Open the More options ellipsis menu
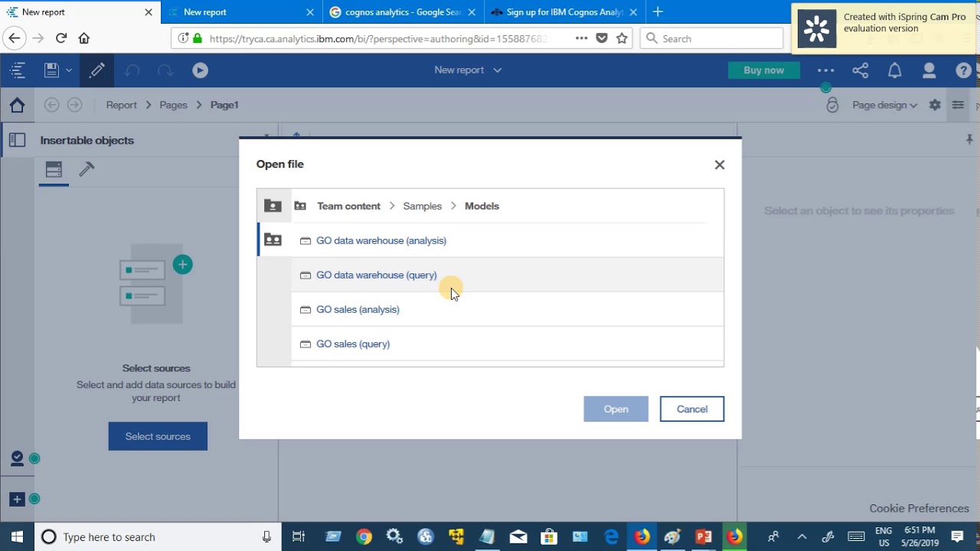Screen dimensions: 980x551 tap(825, 70)
